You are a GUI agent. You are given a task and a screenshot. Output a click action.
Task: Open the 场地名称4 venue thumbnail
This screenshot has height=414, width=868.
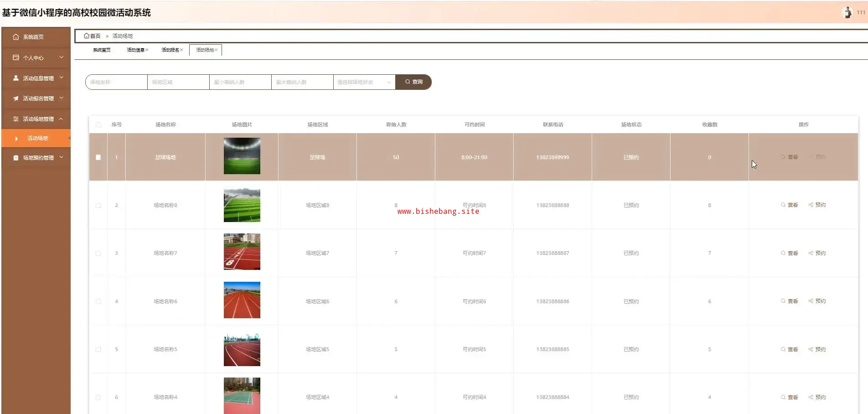click(242, 396)
